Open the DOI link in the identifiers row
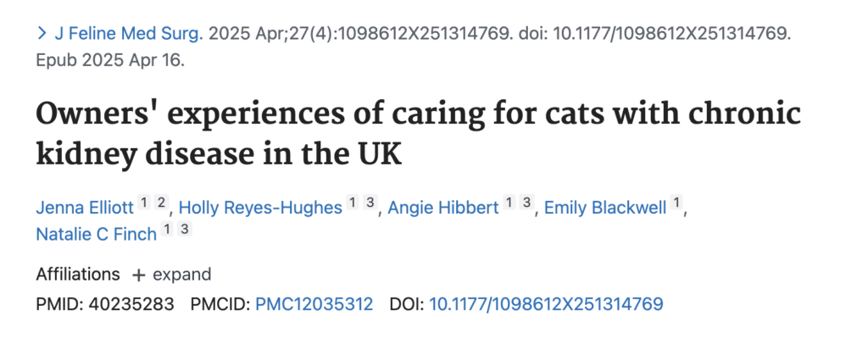The image size is (868, 344). [546, 303]
